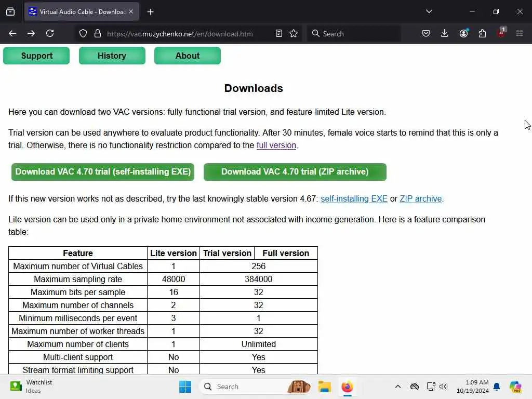The height and width of the screenshot is (399, 532).
Task: Select the Downloads page heading
Action: pyautogui.click(x=254, y=88)
